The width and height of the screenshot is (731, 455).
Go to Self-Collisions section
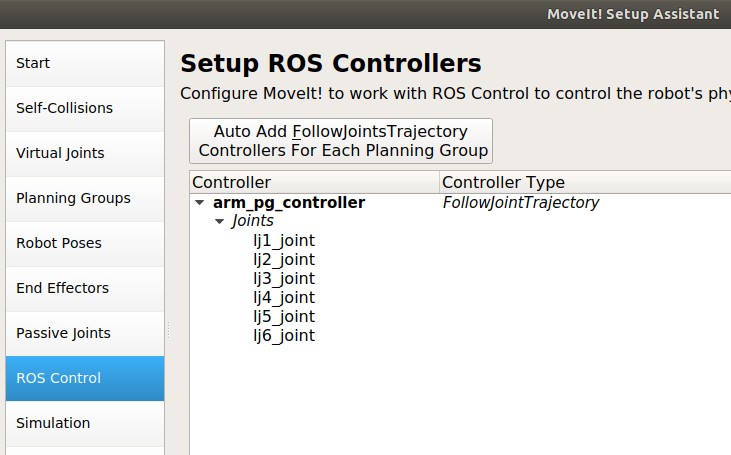click(85, 108)
